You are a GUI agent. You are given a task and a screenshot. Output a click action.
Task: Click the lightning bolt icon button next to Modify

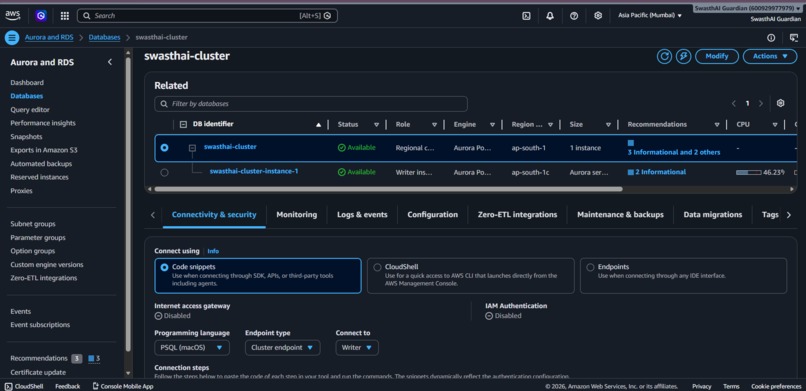[683, 57]
